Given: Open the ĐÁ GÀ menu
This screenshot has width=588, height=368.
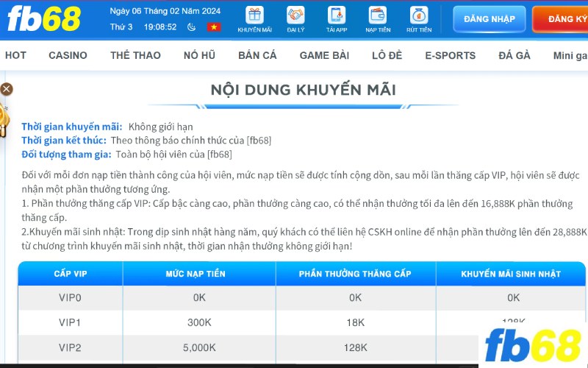Looking at the screenshot, I should click(x=514, y=56).
